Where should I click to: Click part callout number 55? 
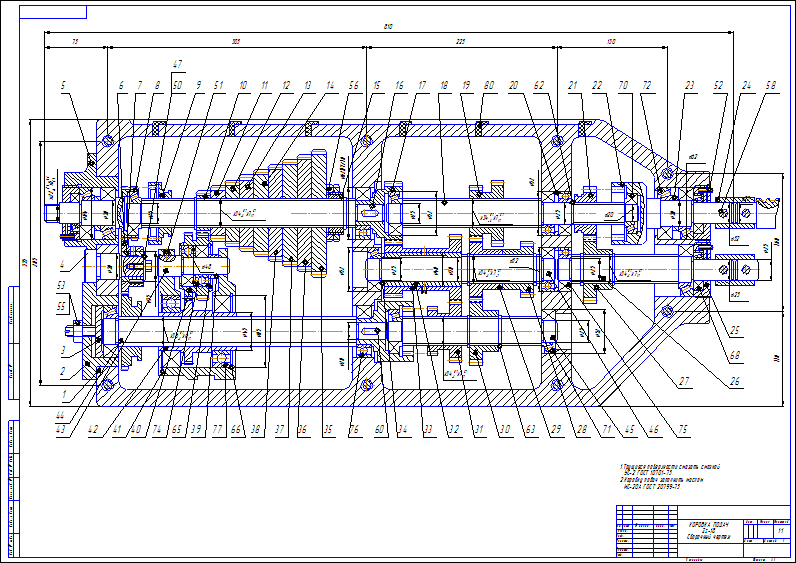(x=61, y=305)
